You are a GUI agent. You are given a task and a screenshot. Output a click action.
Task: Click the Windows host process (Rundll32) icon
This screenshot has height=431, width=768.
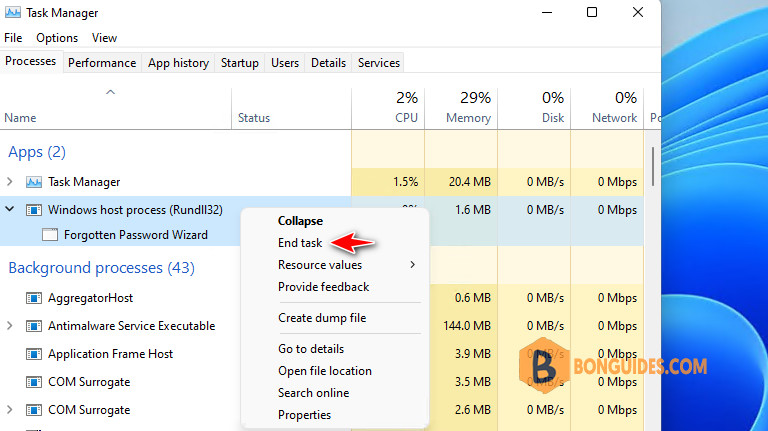tap(34, 210)
